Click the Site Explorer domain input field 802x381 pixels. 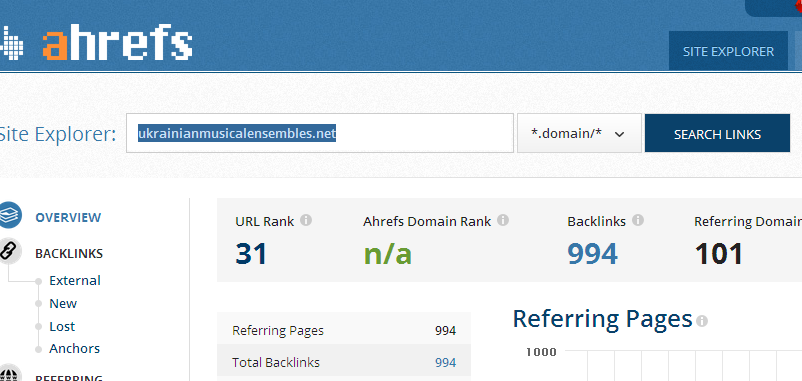[320, 133]
